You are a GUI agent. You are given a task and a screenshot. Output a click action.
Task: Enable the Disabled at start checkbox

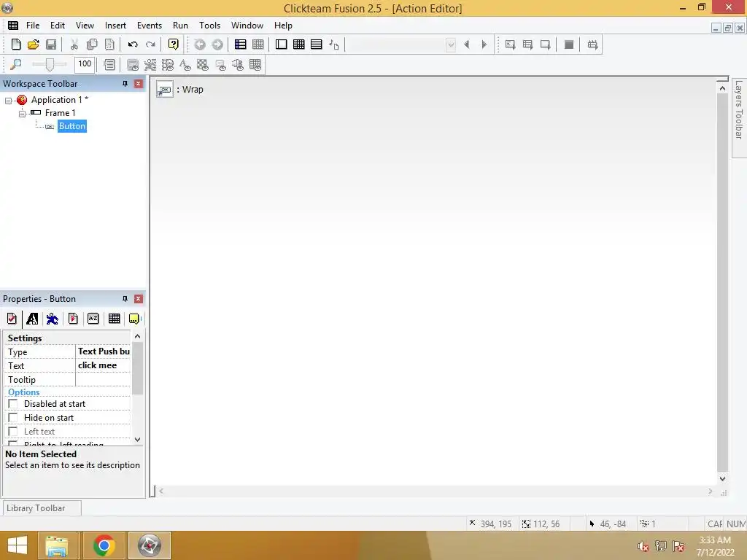click(x=13, y=404)
